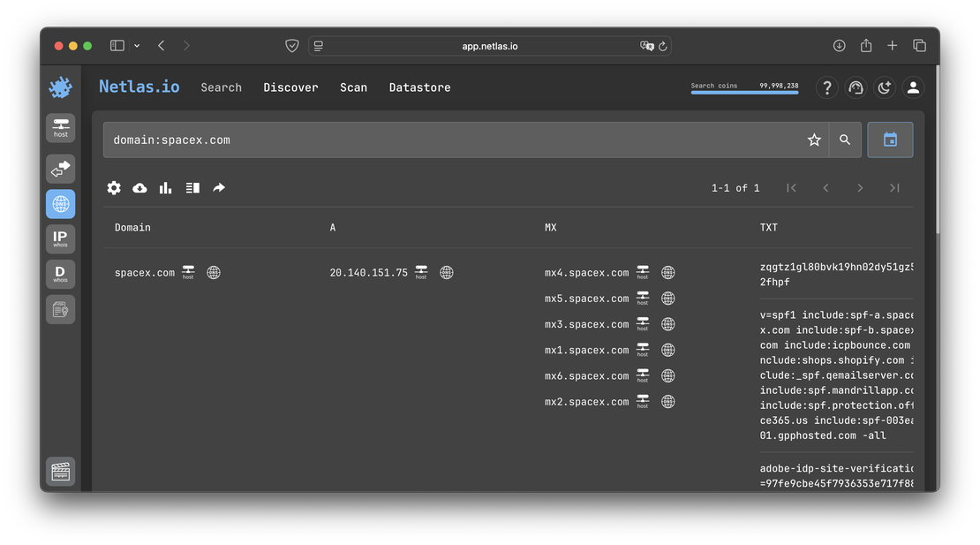The width and height of the screenshot is (980, 545).
Task: Select the Host search tool in sidebar
Action: tap(60, 127)
